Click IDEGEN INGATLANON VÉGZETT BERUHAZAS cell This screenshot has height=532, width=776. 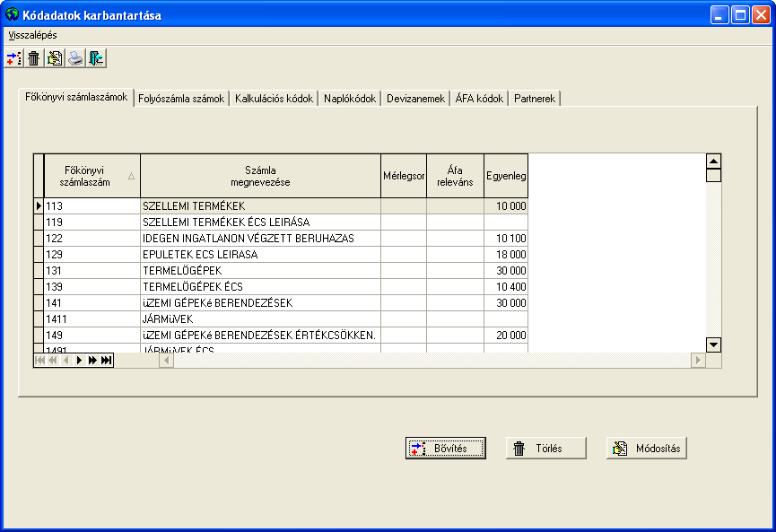tap(260, 238)
